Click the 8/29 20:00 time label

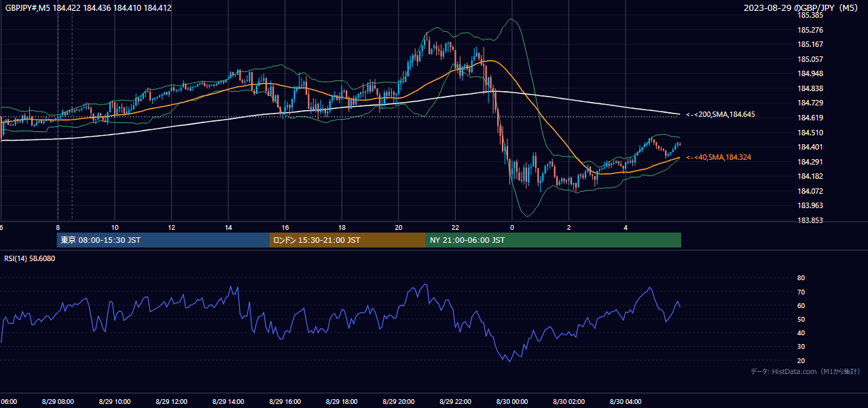point(399,402)
